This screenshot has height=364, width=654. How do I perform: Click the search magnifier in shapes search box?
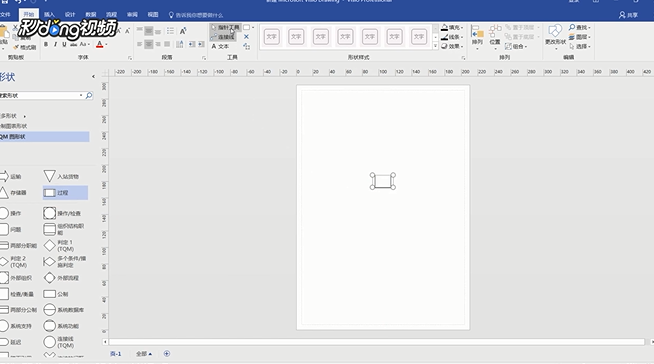(x=89, y=95)
